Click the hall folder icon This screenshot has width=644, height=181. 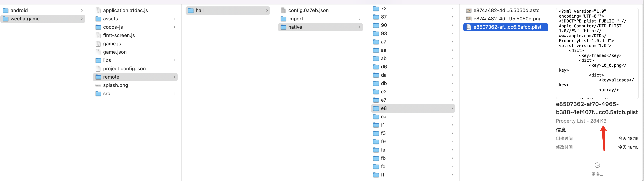click(191, 11)
